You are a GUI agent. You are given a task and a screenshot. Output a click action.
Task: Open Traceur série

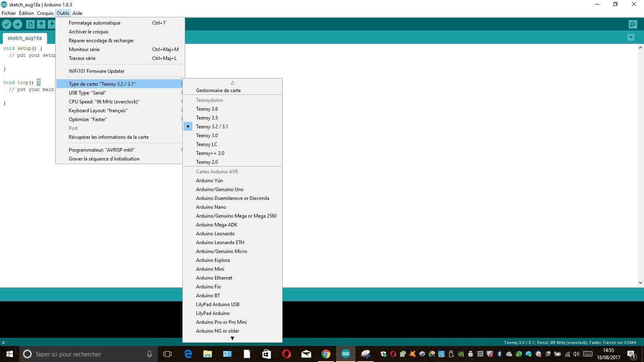click(x=120, y=58)
